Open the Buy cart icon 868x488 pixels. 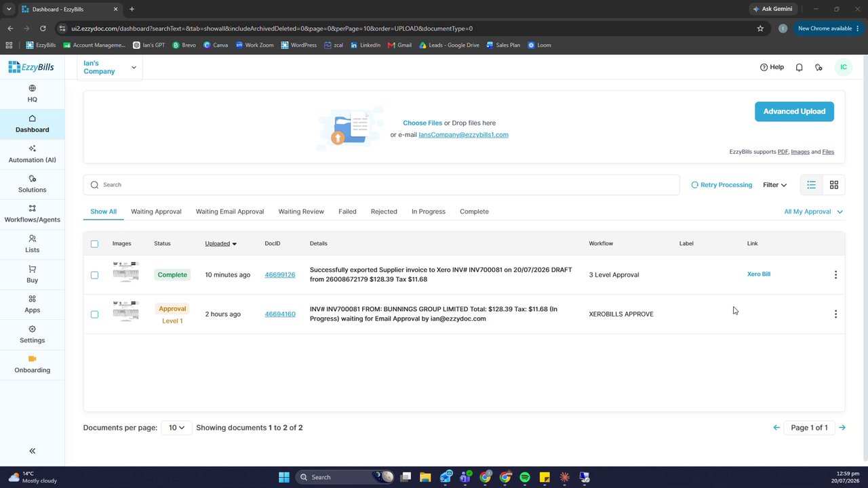click(32, 269)
